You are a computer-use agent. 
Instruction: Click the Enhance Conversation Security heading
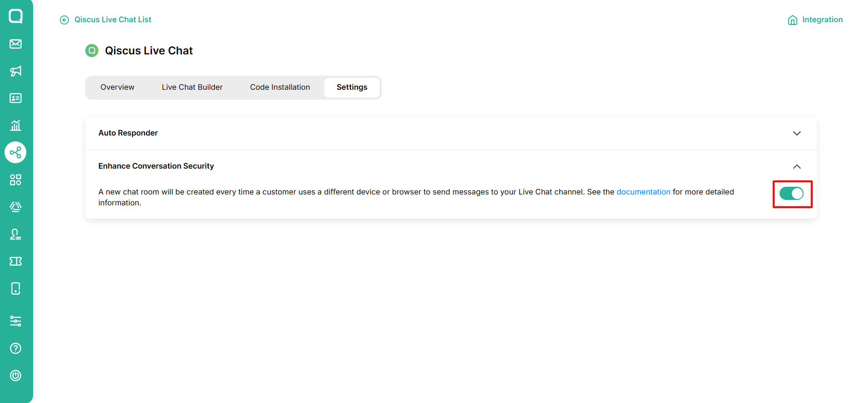click(x=156, y=166)
